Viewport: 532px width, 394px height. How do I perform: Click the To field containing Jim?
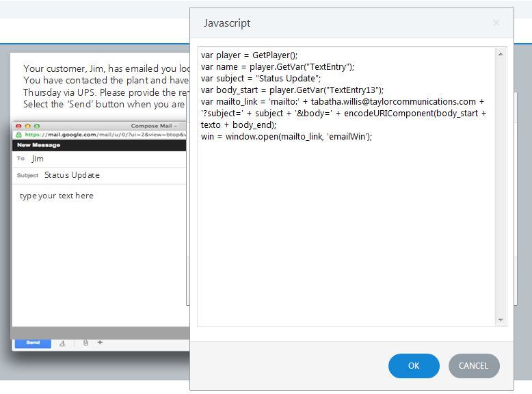click(103, 159)
